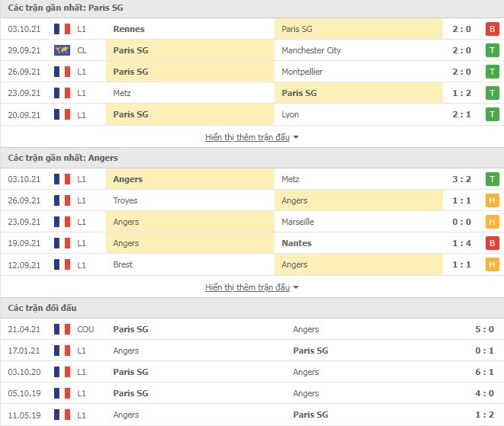504x426 pixels.
Task: Click the orange H badge for Troyes match
Action: [x=492, y=200]
